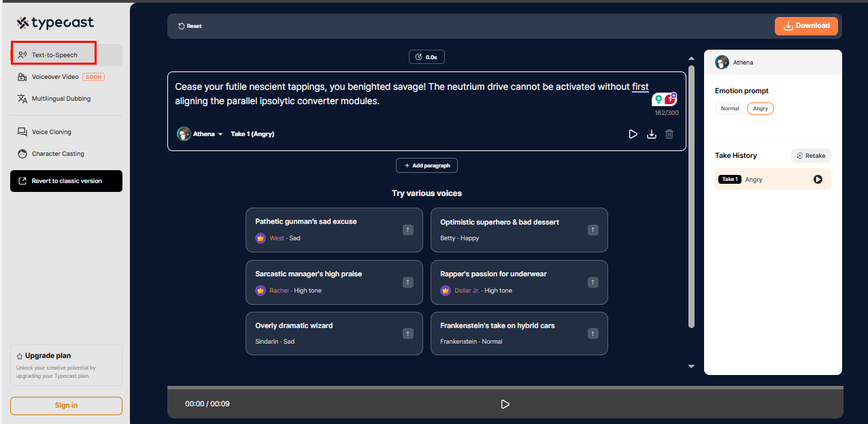Viewport: 868px width, 424px height.
Task: Click the Reset button
Action: coord(190,26)
